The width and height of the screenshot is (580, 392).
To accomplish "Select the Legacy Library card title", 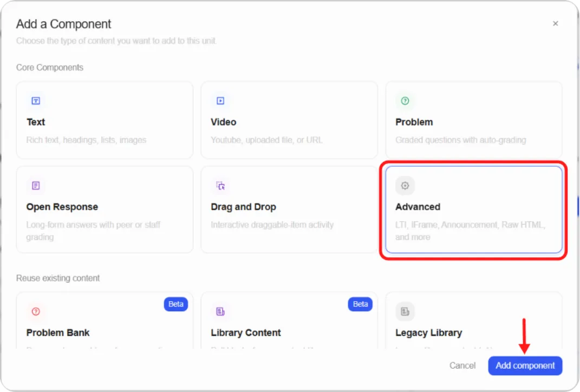I will (x=429, y=332).
